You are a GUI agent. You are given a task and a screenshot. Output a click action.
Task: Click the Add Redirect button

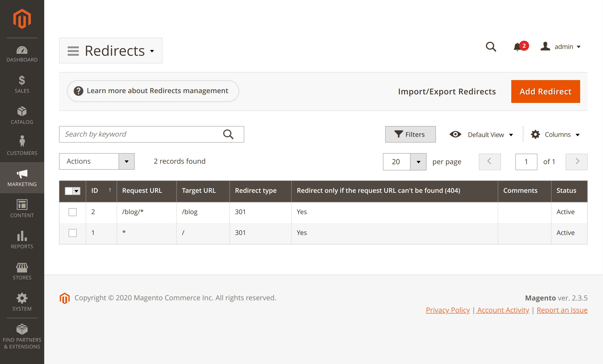pyautogui.click(x=545, y=92)
